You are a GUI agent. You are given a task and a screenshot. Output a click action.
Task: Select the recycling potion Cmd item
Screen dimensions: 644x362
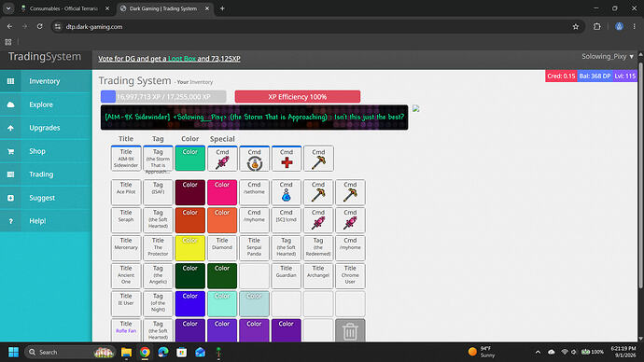pos(254,159)
